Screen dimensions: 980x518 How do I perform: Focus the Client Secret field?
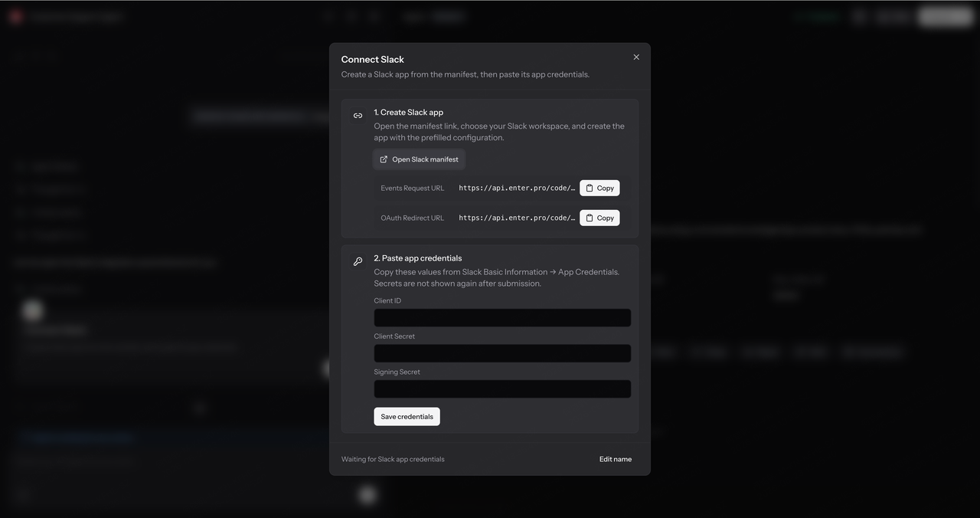(x=502, y=353)
